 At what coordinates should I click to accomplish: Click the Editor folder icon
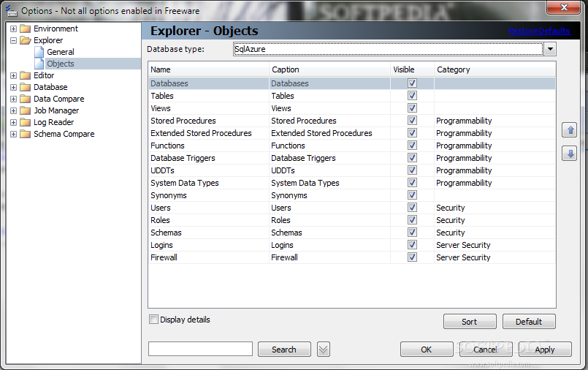click(x=25, y=75)
